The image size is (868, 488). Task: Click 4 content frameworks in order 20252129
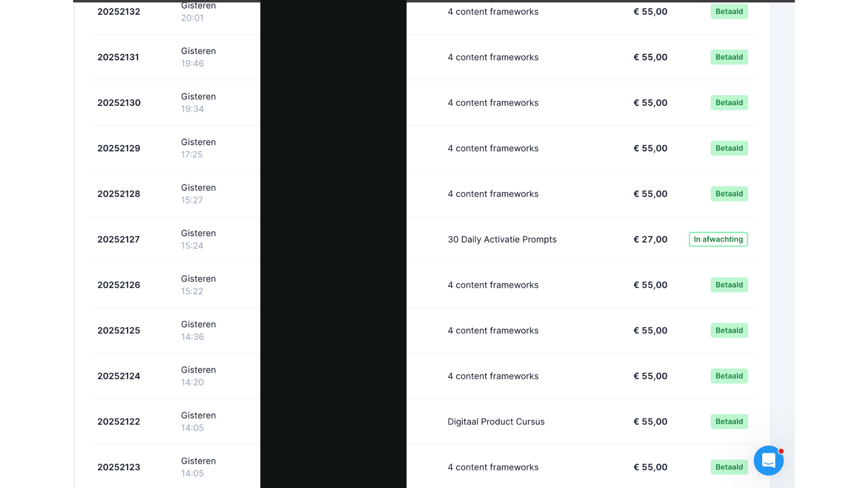pos(493,148)
